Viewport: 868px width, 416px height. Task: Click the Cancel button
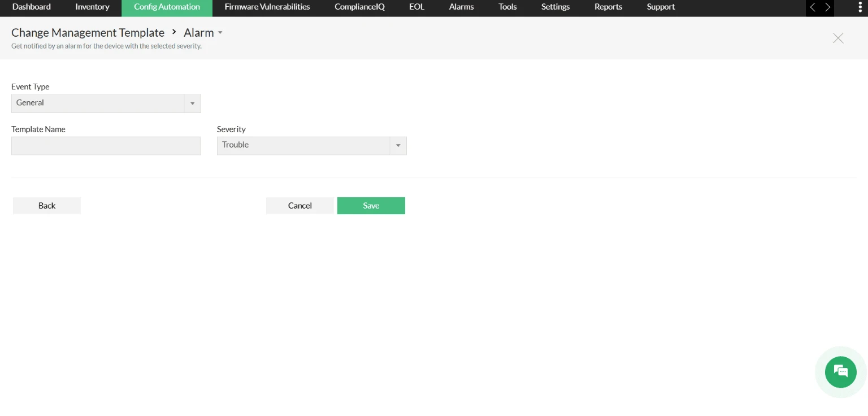(x=300, y=206)
